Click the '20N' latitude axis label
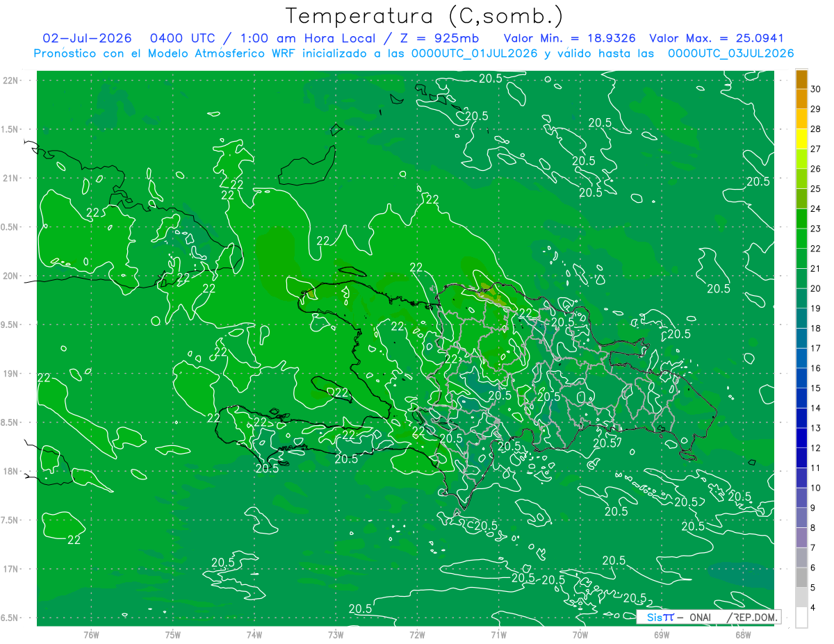 coord(12,276)
